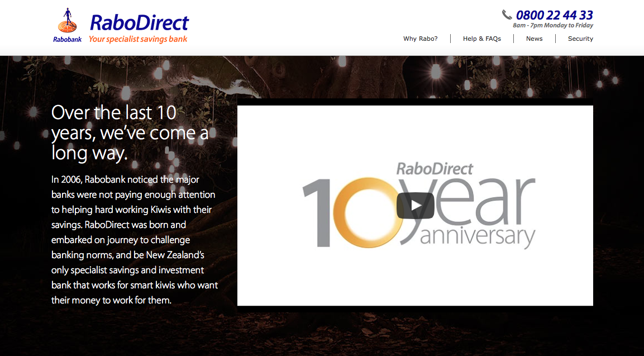Click grey "RaboDirect" text inside the video
This screenshot has width=644, height=356.
point(435,169)
